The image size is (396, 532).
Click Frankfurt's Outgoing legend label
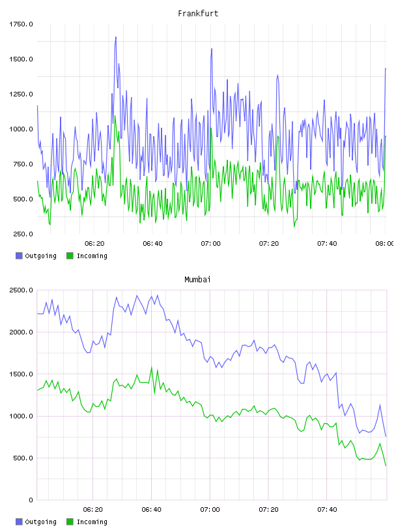pos(40,256)
